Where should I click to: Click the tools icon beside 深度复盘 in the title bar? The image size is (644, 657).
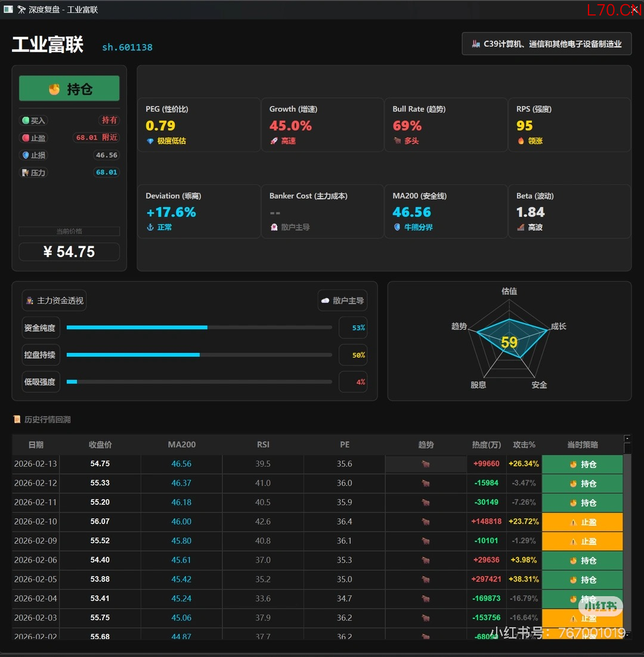tap(21, 9)
